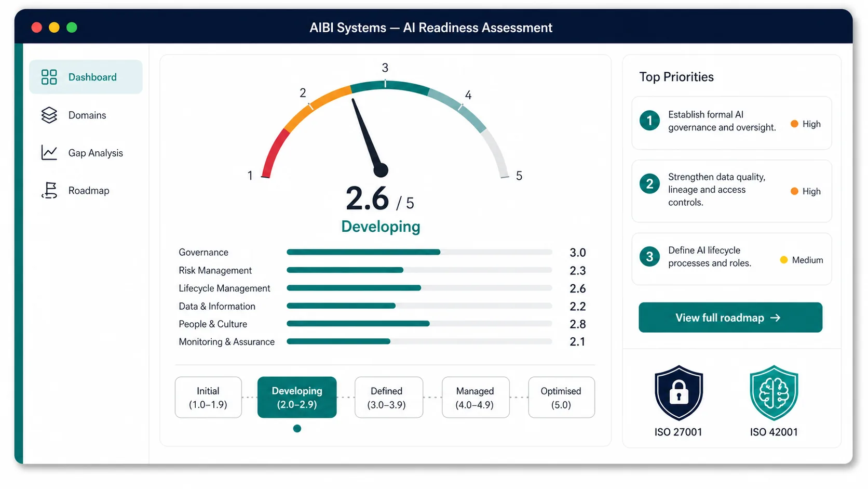
Task: Click the ISO 27001 padlock shield badge
Action: point(679,393)
